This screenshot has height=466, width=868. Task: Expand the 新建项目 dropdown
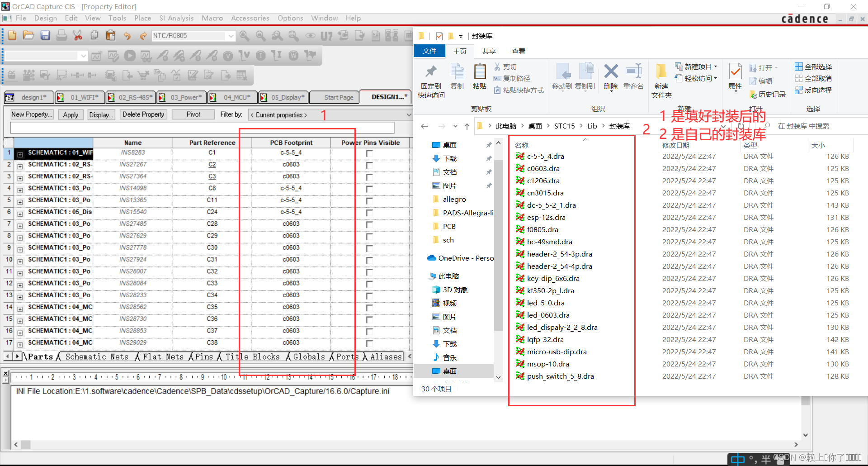(x=716, y=67)
